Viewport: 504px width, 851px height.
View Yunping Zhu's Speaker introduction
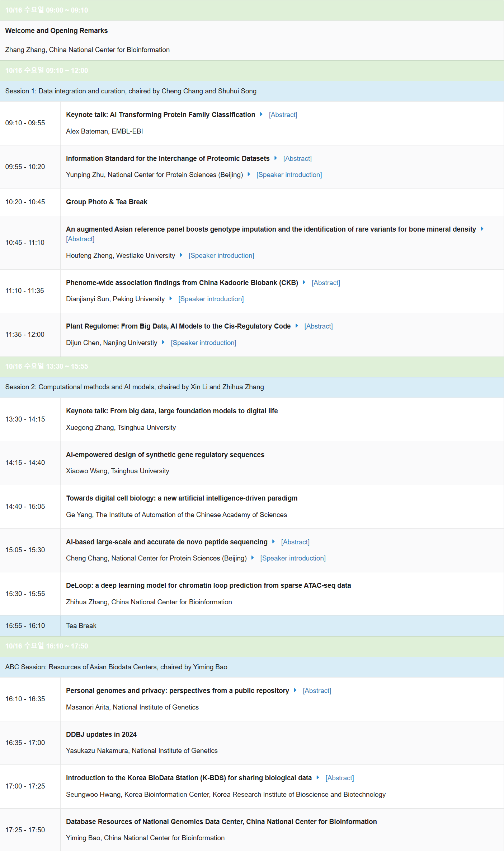click(x=289, y=175)
